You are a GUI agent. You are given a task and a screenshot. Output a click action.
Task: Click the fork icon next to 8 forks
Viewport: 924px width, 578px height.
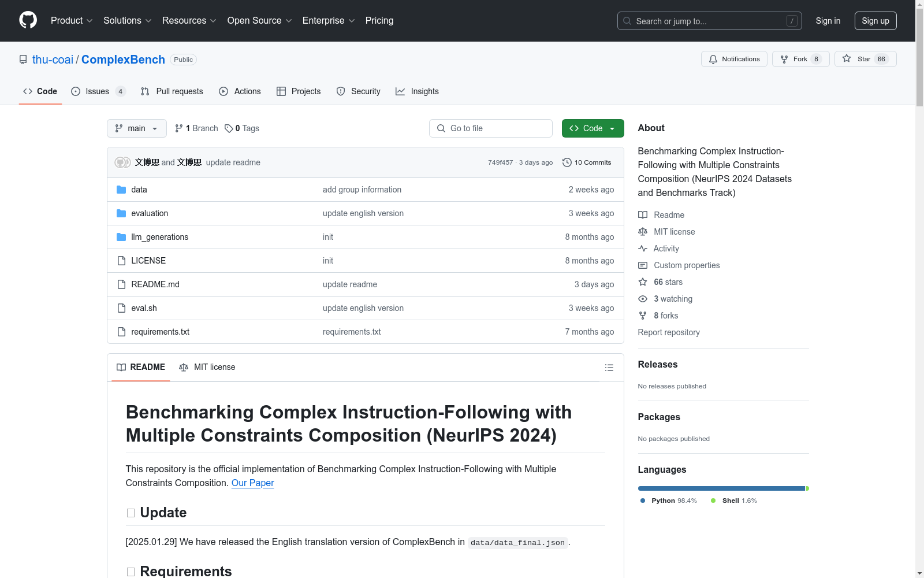tap(643, 316)
